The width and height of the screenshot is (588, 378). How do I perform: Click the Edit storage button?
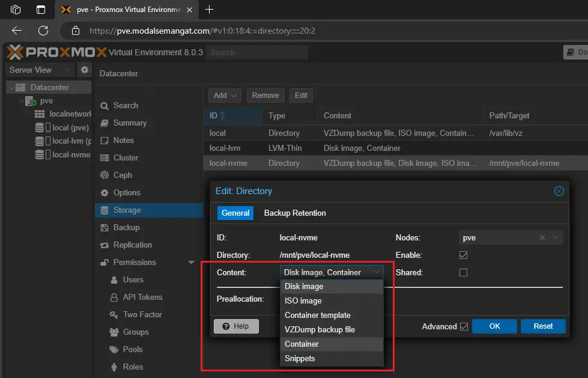tap(301, 96)
